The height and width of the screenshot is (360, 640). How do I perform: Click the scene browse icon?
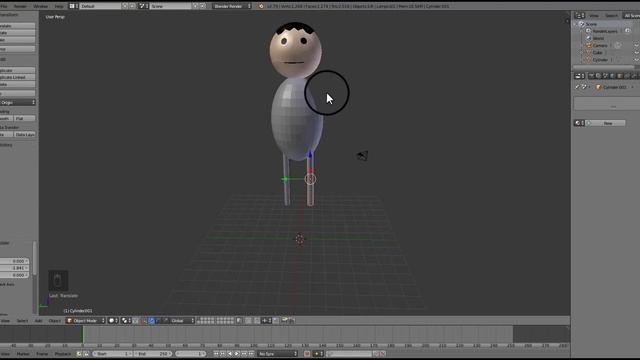143,6
